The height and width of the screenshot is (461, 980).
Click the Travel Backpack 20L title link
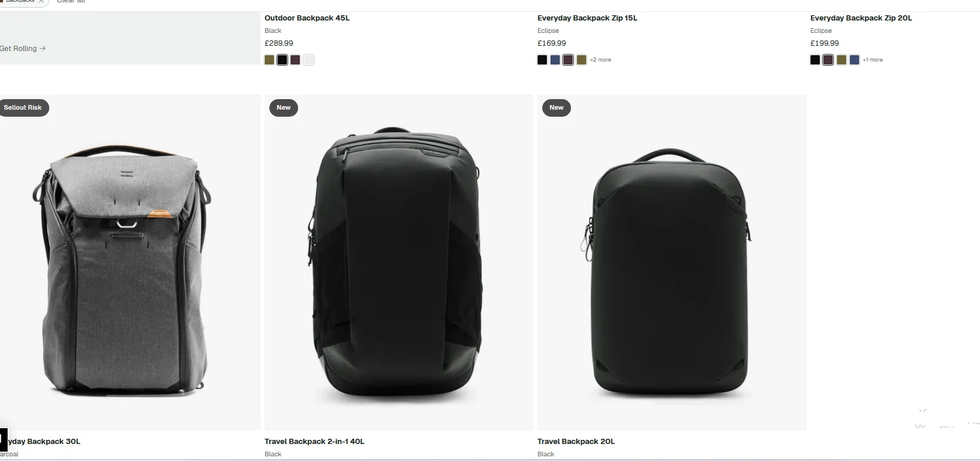point(576,442)
